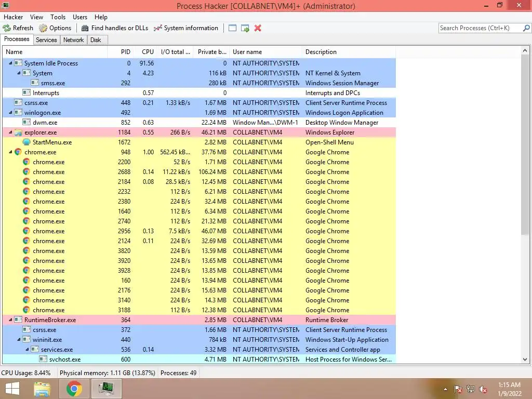Click the Processes: 49 status entry
The width and height of the screenshot is (532, 399).
pos(179,373)
